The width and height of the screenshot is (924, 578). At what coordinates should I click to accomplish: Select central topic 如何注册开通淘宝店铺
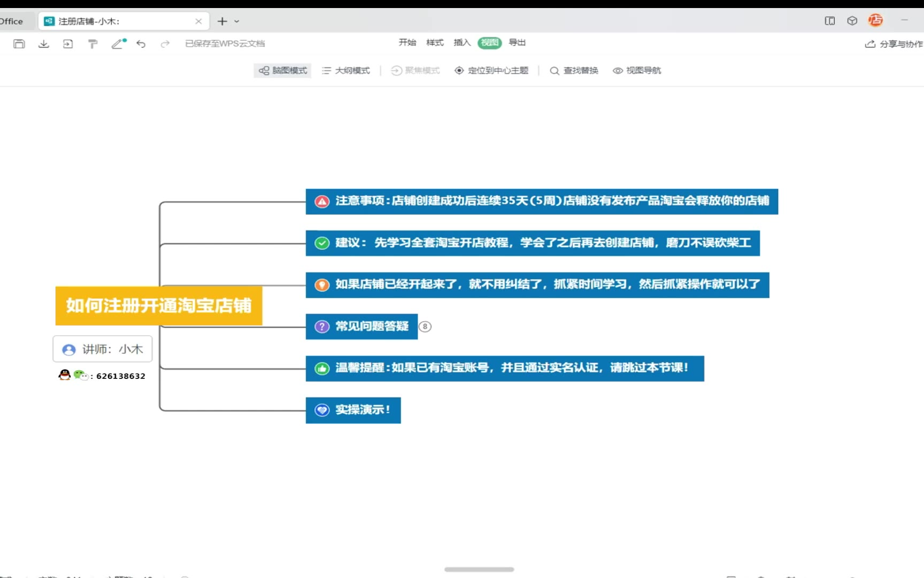[x=159, y=306]
